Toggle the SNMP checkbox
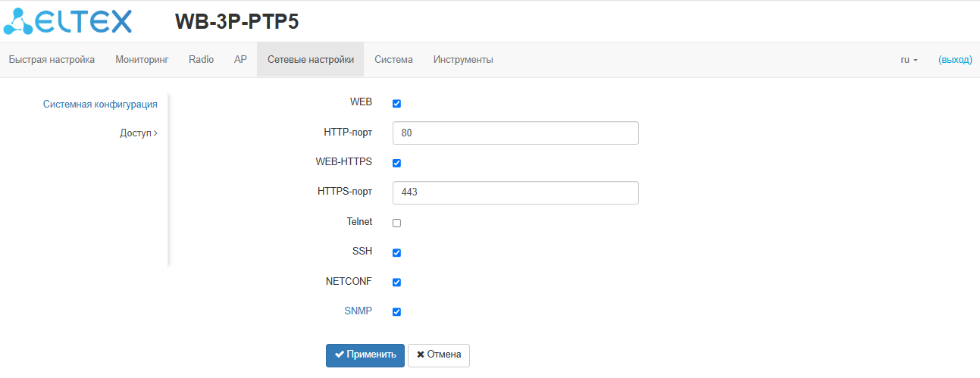This screenshot has height=378, width=980. [x=396, y=311]
